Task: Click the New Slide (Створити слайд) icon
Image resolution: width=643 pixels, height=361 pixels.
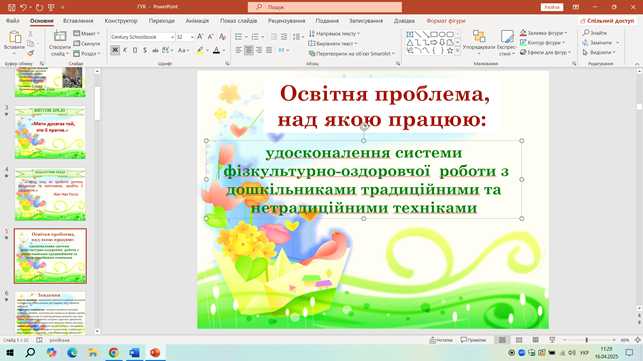Action: 60,37
